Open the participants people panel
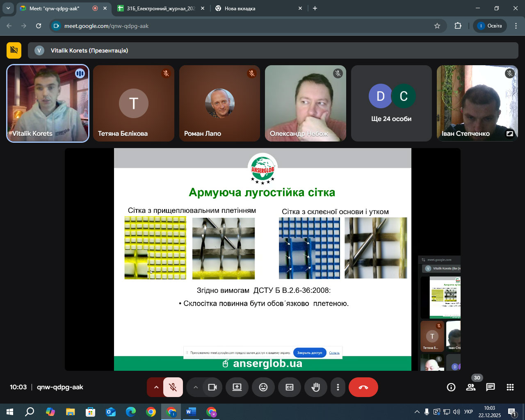The height and width of the screenshot is (420, 525). (471, 387)
